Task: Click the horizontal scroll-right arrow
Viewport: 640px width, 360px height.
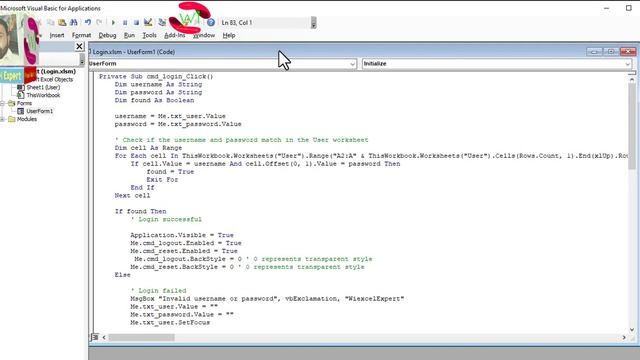Action: [624, 338]
